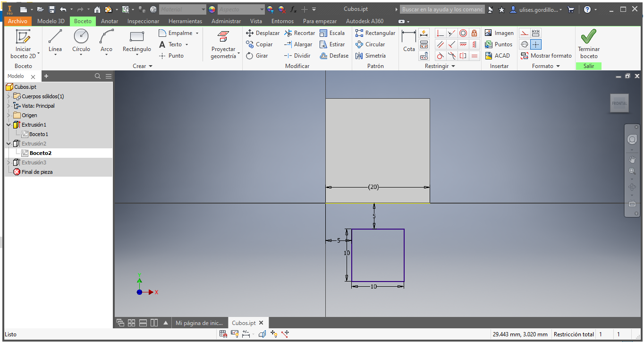Select the Línea sketch tool
Viewport: 644px width, 342px height.
click(x=55, y=42)
